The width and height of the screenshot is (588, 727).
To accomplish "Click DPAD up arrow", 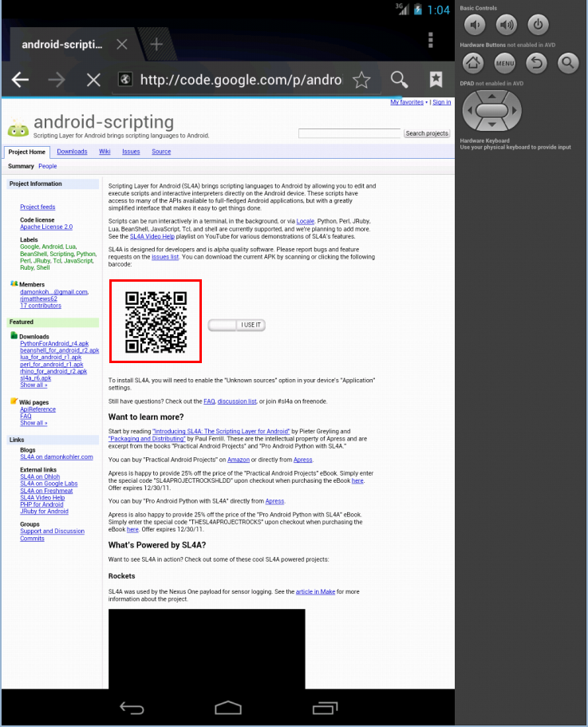I will (491, 96).
